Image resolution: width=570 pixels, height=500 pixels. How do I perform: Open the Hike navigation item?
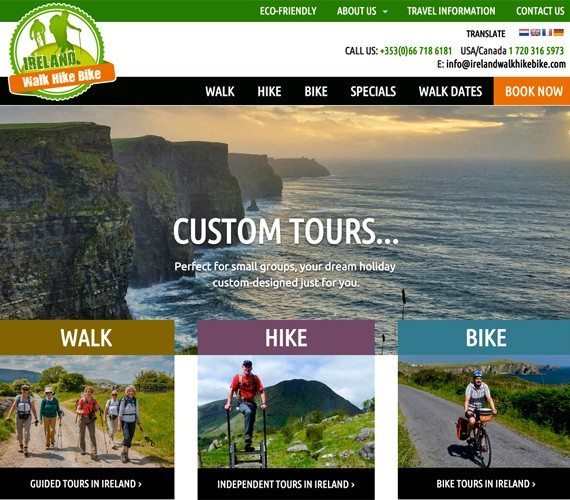pyautogui.click(x=269, y=91)
